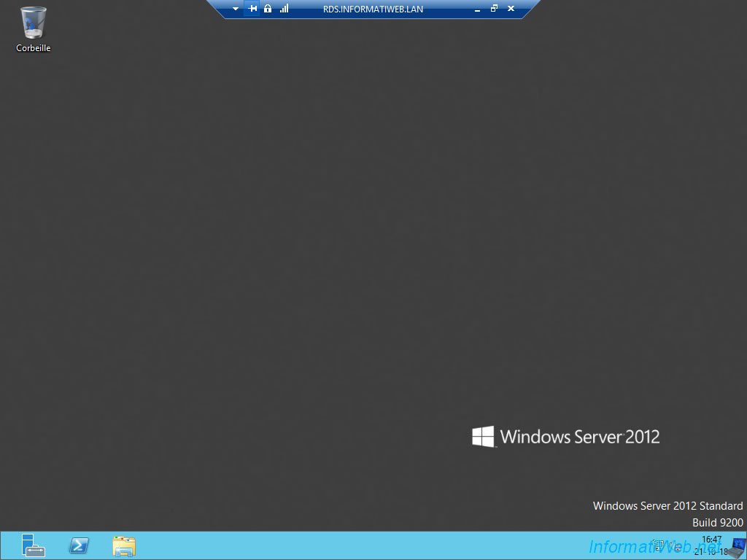This screenshot has width=747, height=560.
Task: Restore down the remote desktop window
Action: [494, 9]
